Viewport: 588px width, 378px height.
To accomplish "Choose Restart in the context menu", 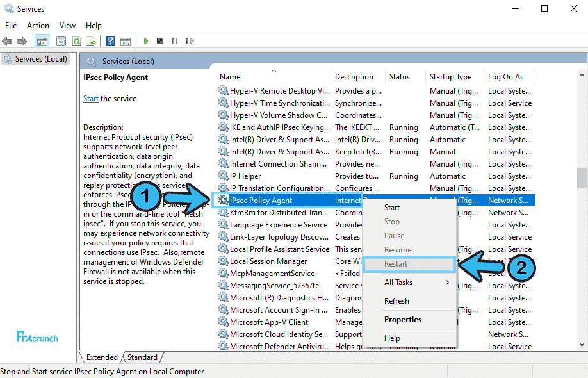I will [409, 264].
